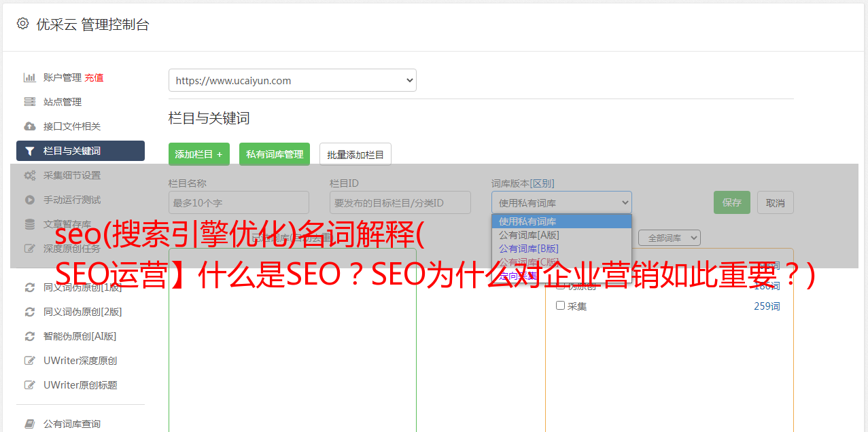
Task: Click the server icon for 站点管理
Action: click(x=29, y=102)
